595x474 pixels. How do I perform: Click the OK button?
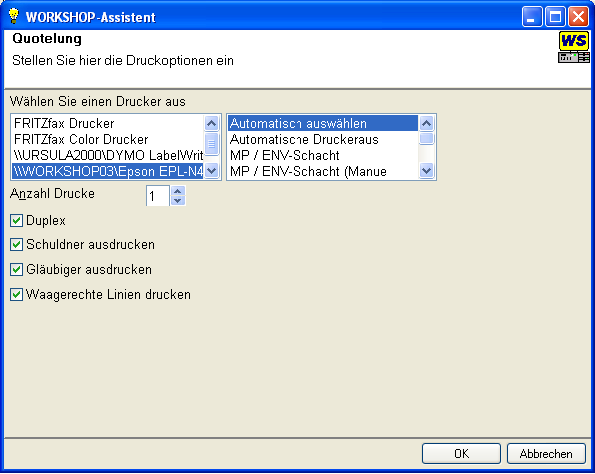click(x=461, y=454)
